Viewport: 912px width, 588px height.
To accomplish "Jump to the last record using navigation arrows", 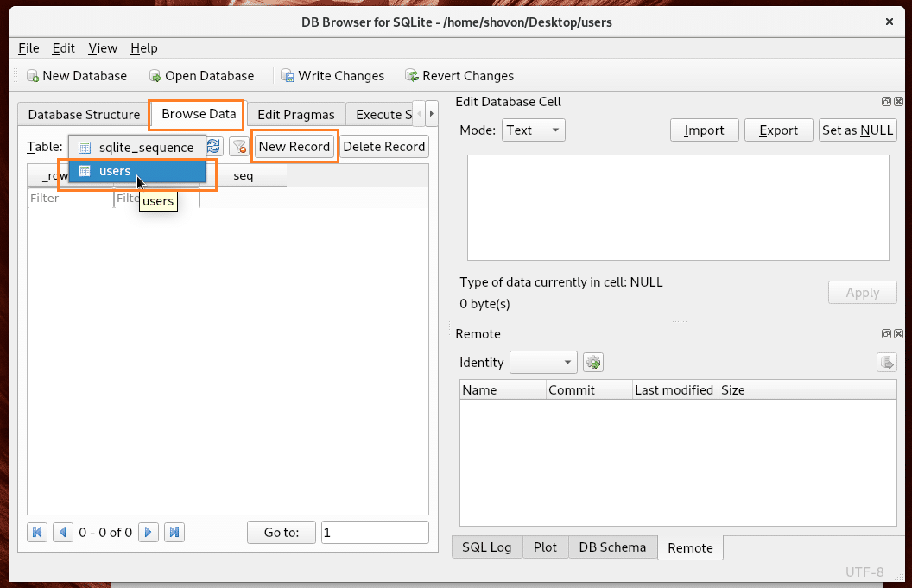I will [x=174, y=532].
